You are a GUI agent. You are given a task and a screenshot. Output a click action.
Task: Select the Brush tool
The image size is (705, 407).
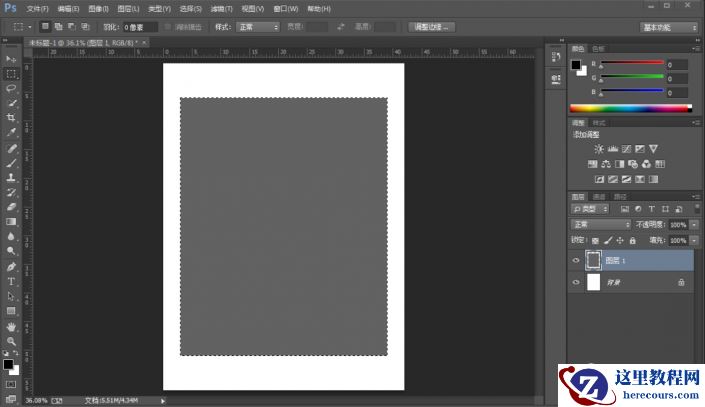11,163
